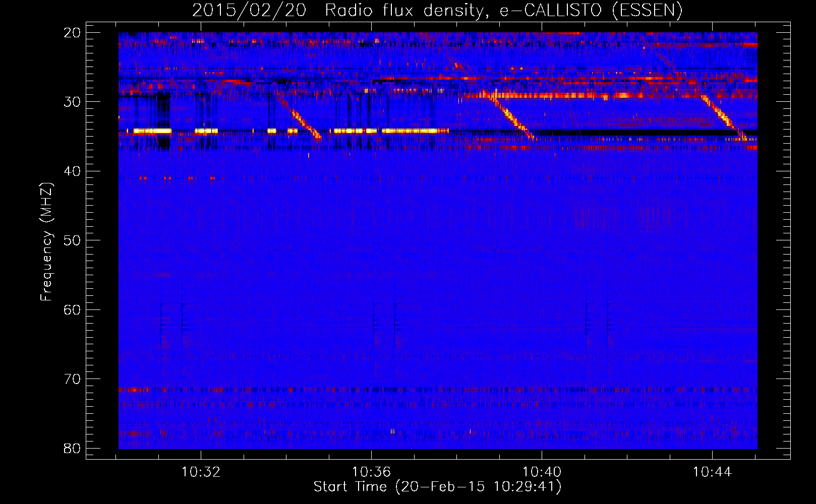The width and height of the screenshot is (816, 504).
Task: Click the 20 frequency tick label
Action: pyautogui.click(x=72, y=33)
